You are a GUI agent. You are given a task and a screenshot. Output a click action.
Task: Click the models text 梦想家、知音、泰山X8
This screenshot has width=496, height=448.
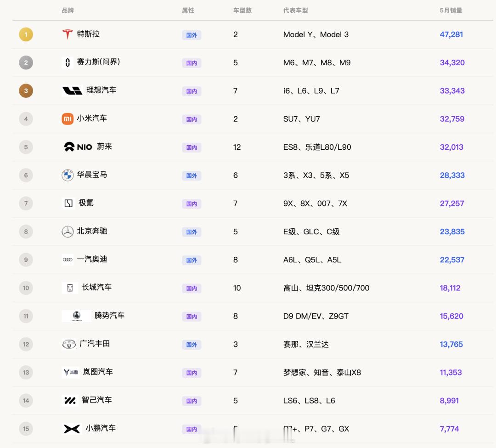322,372
